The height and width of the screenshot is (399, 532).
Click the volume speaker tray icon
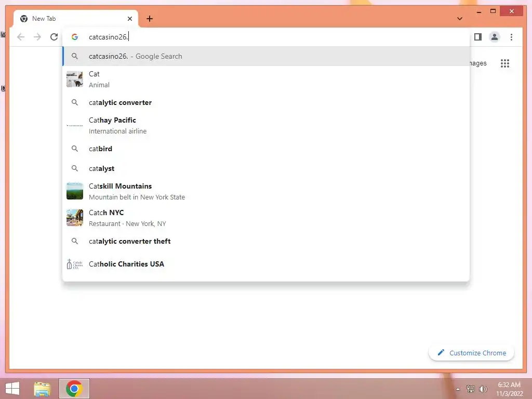coord(483,389)
